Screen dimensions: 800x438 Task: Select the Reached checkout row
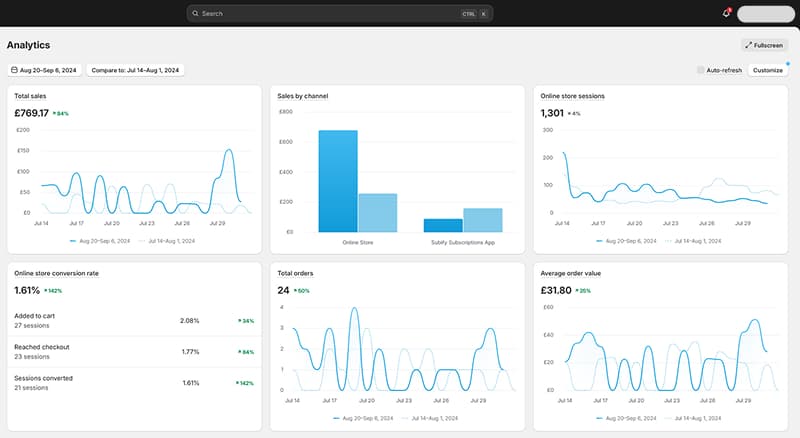[134, 351]
